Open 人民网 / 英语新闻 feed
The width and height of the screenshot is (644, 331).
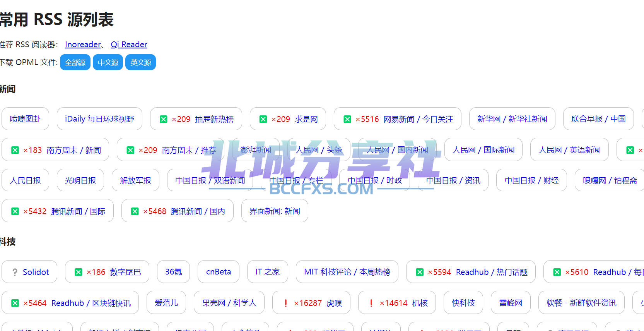click(570, 150)
